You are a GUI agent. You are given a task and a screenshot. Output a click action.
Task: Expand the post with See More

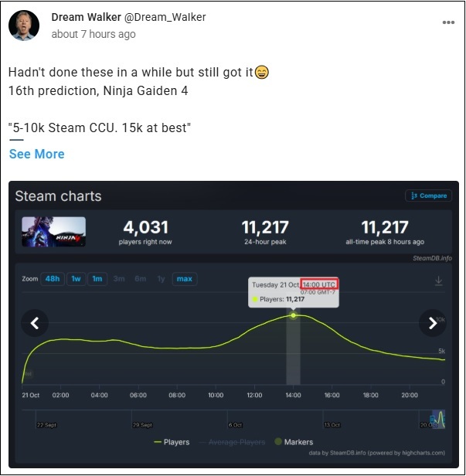(36, 154)
